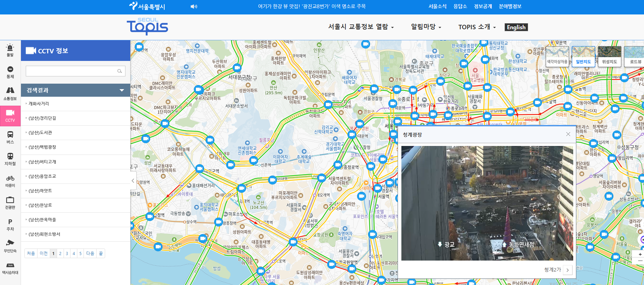The image size is (644, 285).
Task: Open the 지하철 subway sidebar icon
Action: 10,159
